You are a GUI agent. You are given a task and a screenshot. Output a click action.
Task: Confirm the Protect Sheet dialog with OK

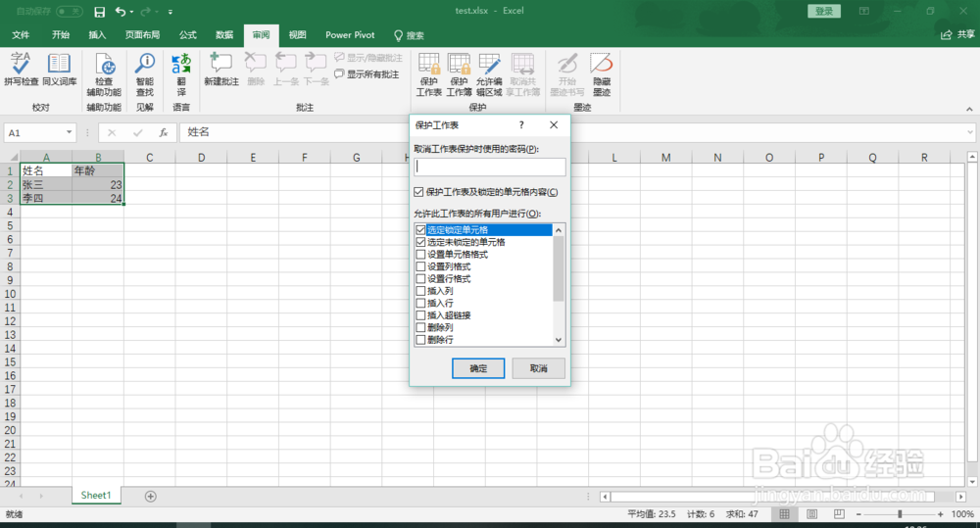478,368
